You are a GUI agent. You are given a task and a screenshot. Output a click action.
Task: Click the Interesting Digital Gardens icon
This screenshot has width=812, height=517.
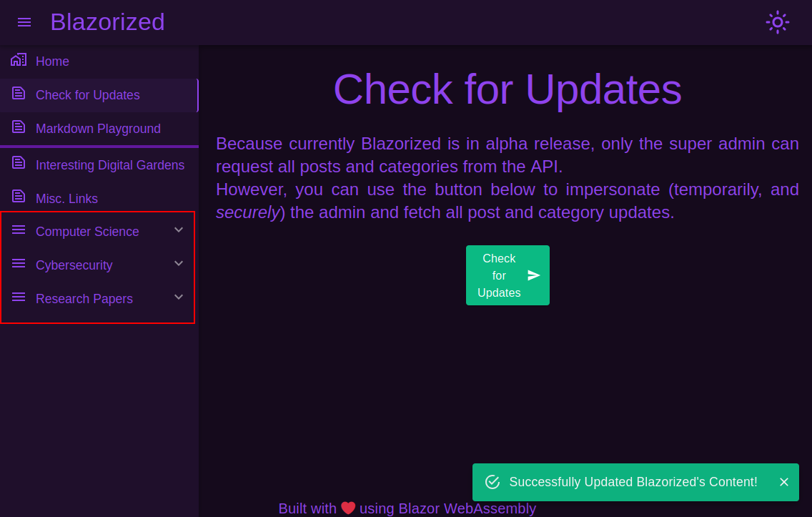tap(19, 164)
